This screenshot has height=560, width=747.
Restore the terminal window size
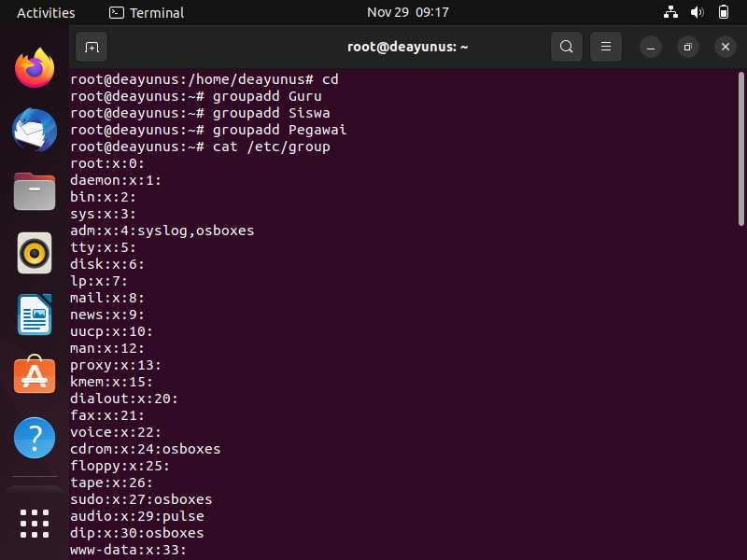tap(687, 48)
